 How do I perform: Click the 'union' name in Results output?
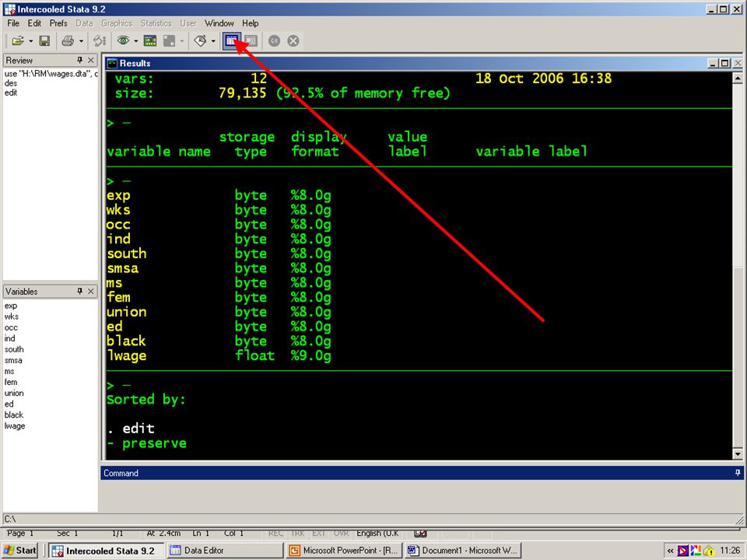pos(126,312)
